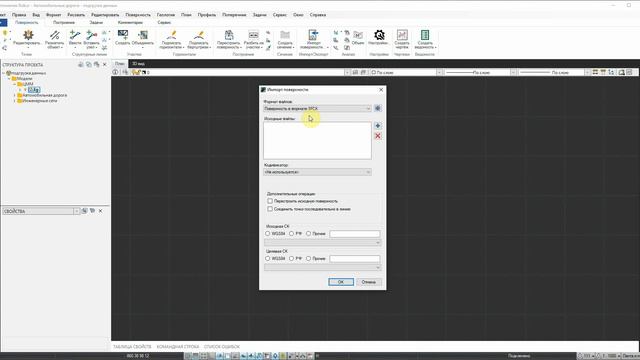The height and width of the screenshot is (360, 640).
Task: Select second radio option for target coordinate system
Action: point(291,258)
